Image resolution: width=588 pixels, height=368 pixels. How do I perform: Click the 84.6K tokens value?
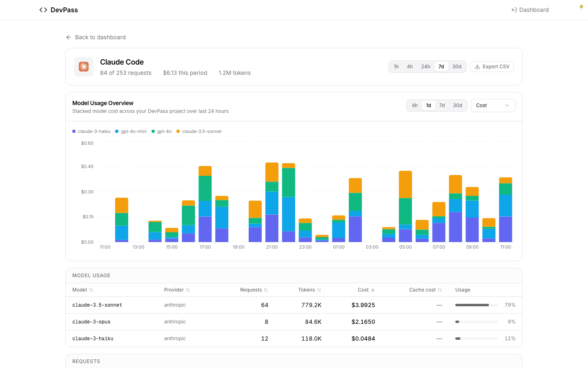point(313,322)
